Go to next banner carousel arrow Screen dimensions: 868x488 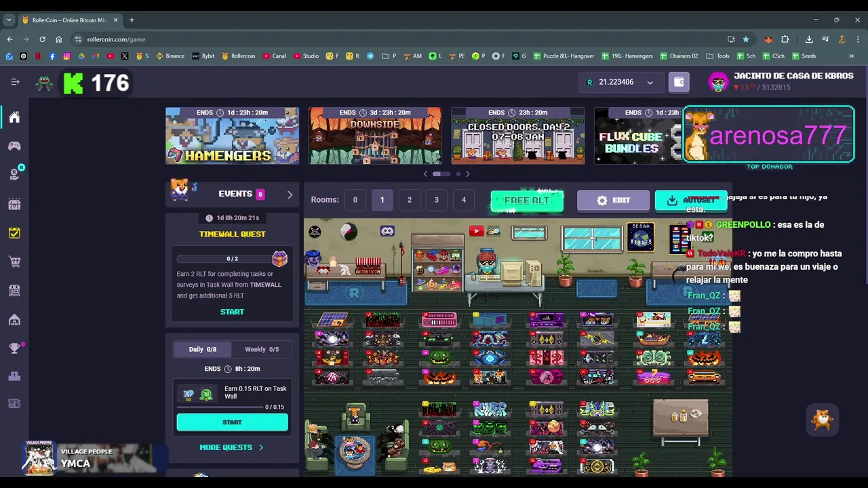tap(467, 174)
